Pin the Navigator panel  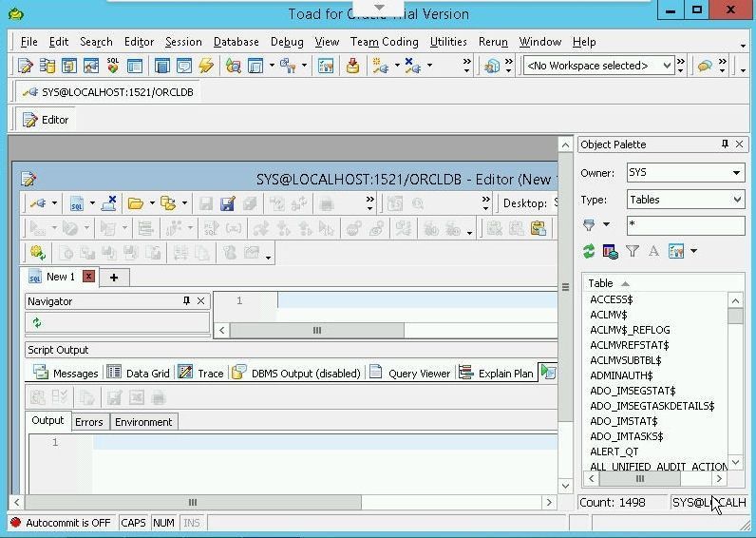click(x=186, y=301)
